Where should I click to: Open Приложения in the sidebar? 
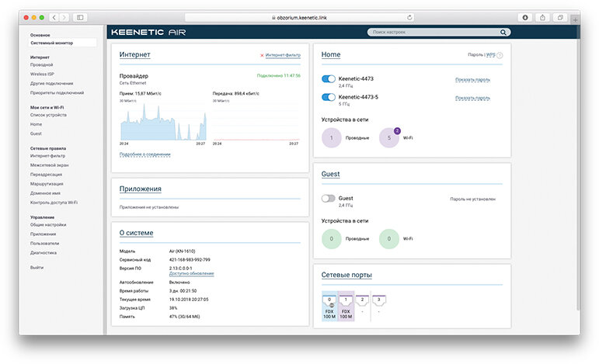44,234
